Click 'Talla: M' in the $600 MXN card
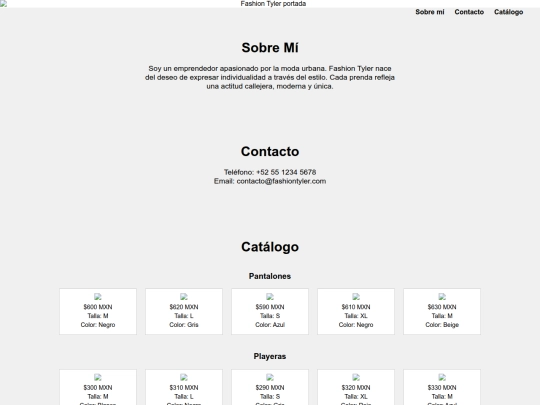540x405 pixels. pyautogui.click(x=98, y=316)
